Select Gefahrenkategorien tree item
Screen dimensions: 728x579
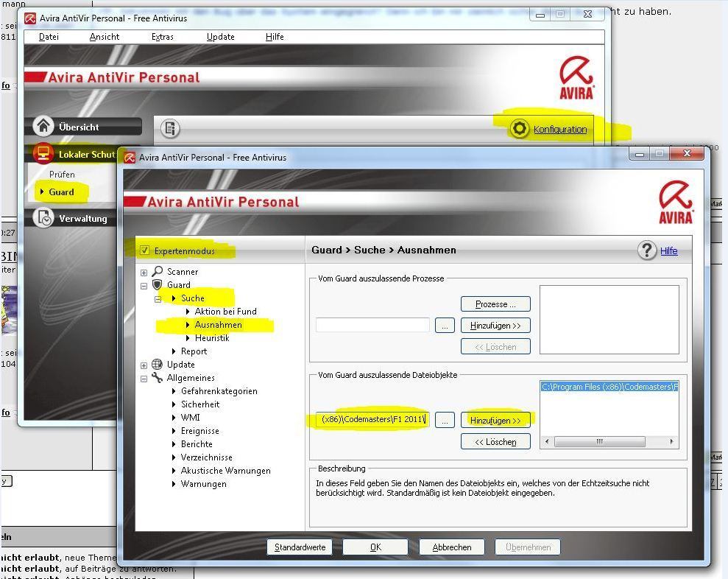click(219, 391)
